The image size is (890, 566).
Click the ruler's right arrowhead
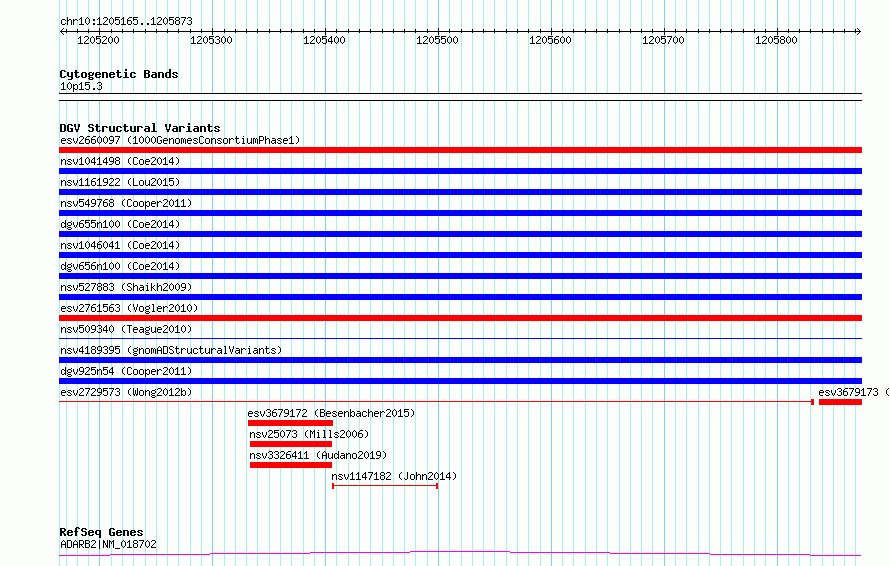pyautogui.click(x=859, y=31)
